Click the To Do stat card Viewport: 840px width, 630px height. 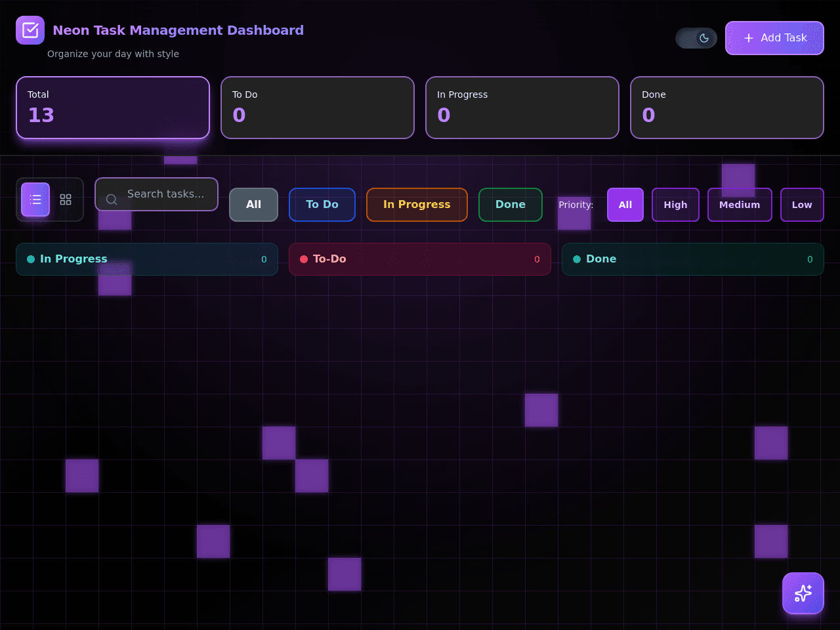318,108
